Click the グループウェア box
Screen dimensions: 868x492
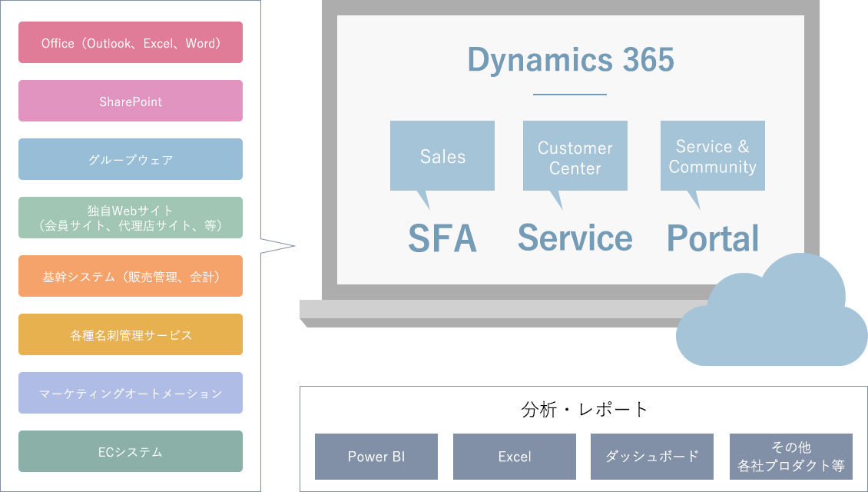pyautogui.click(x=131, y=159)
